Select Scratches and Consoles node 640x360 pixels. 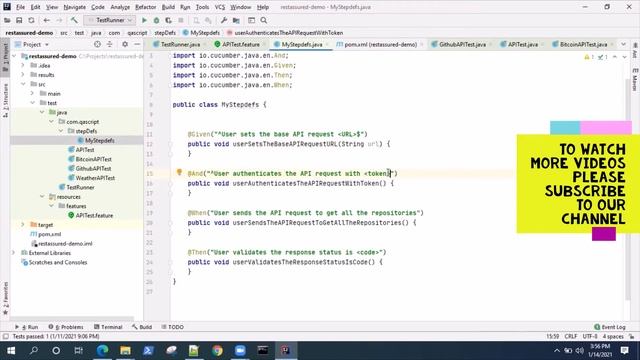(x=58, y=262)
